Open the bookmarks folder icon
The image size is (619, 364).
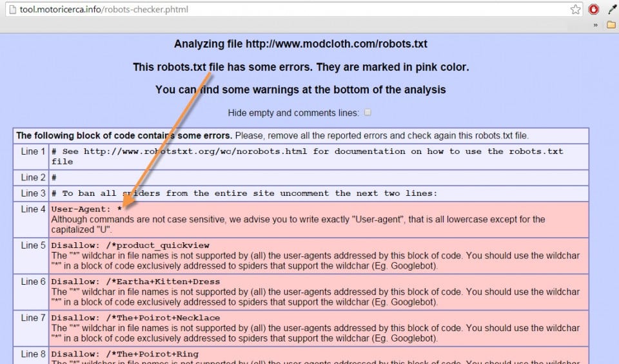[611, 25]
